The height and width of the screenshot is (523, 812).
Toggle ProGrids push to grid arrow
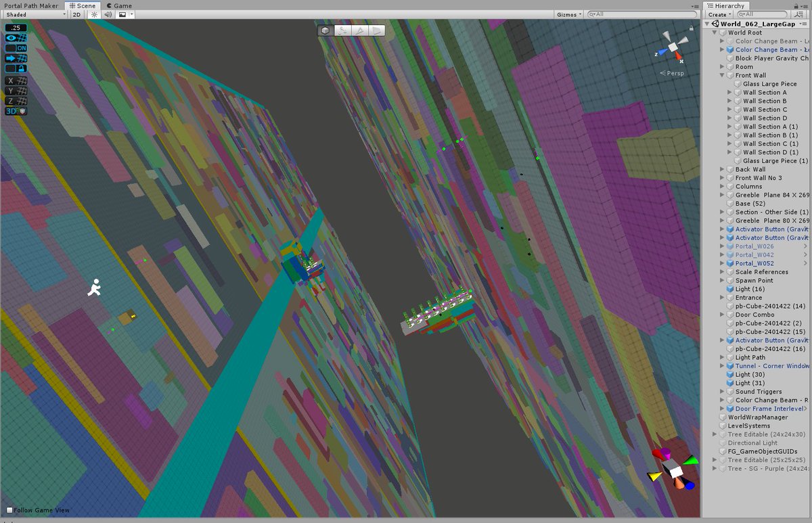tap(16, 58)
